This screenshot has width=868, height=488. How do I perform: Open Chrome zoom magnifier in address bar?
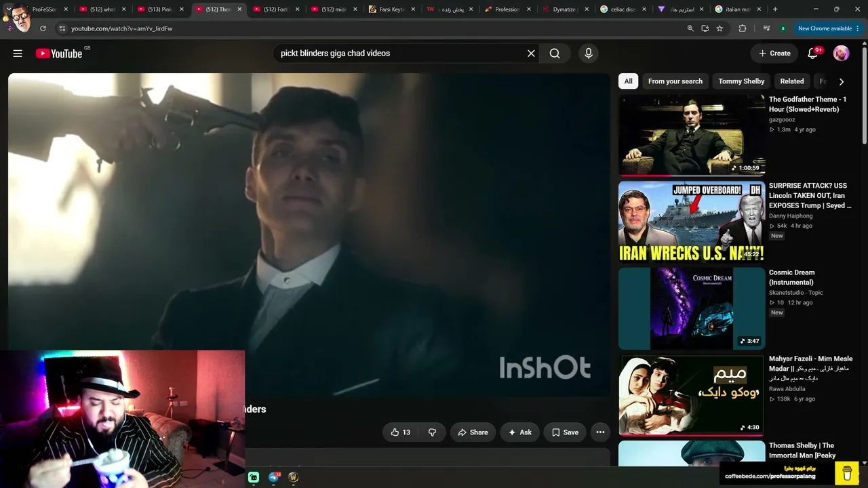click(690, 28)
